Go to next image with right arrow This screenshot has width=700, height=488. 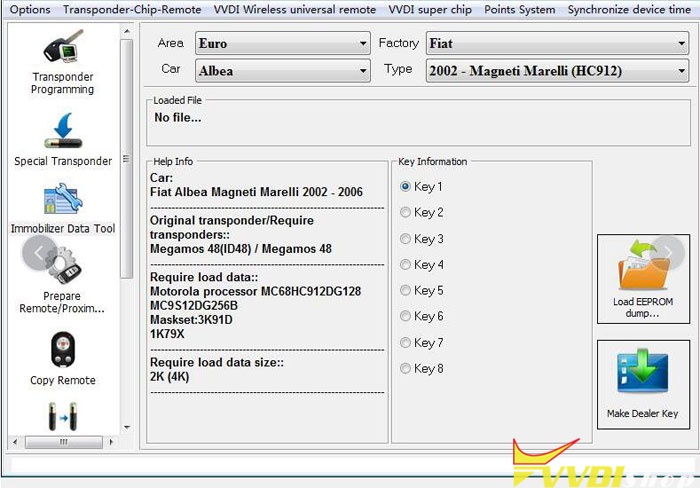(668, 253)
